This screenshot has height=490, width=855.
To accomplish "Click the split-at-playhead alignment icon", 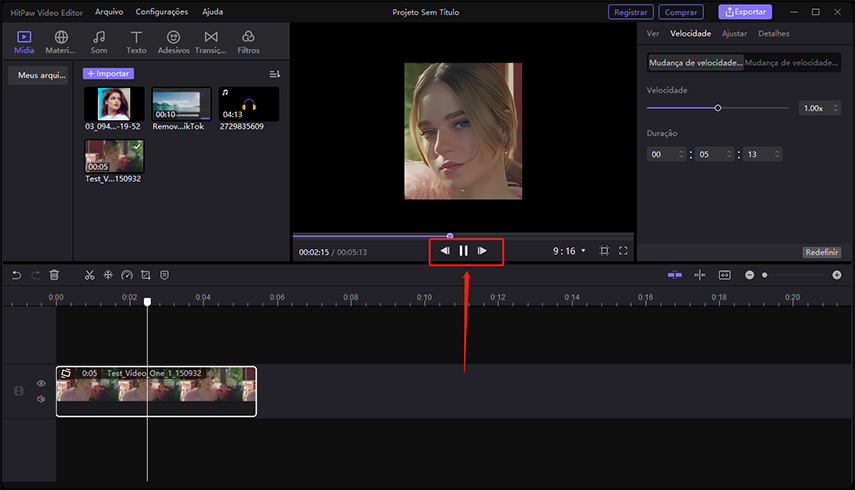I will pyautogui.click(x=700, y=275).
